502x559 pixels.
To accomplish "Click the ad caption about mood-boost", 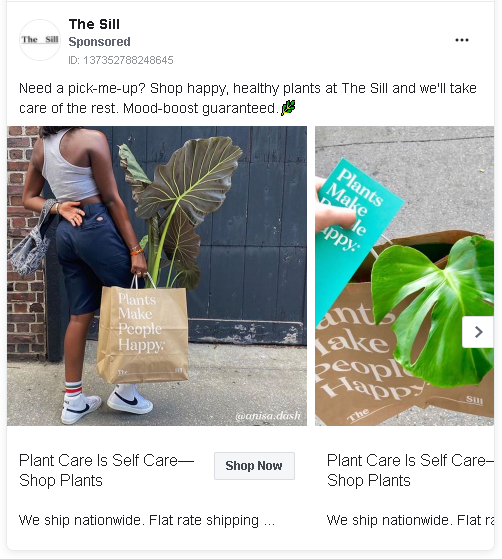I will click(x=248, y=98).
